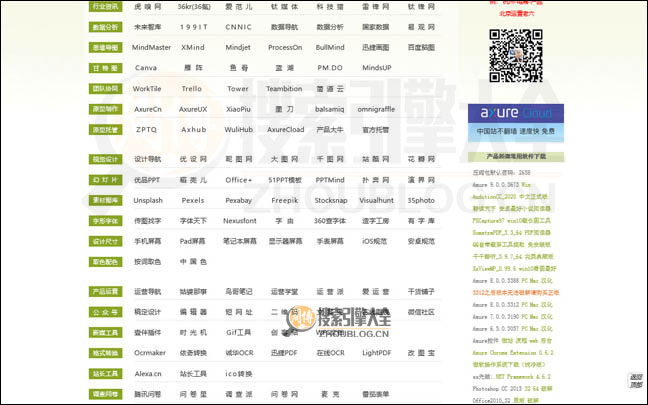Open the 在线OCR link
648x405 pixels.
[x=330, y=353]
